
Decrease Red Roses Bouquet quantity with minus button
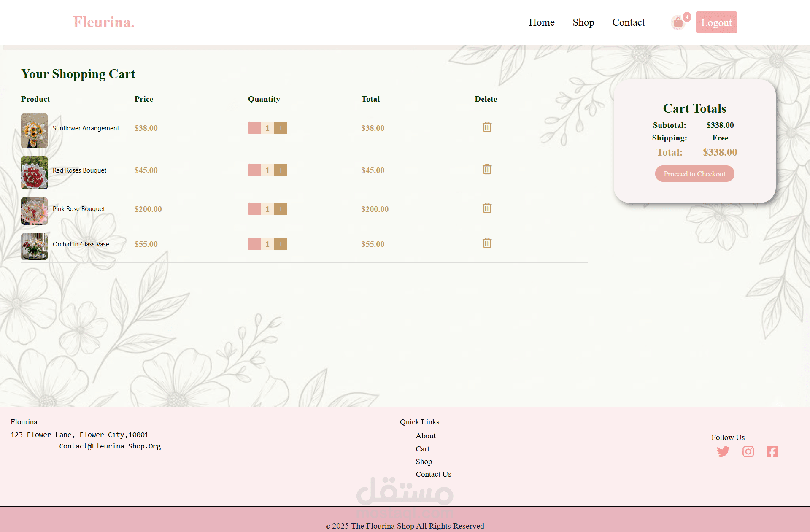[x=254, y=170]
